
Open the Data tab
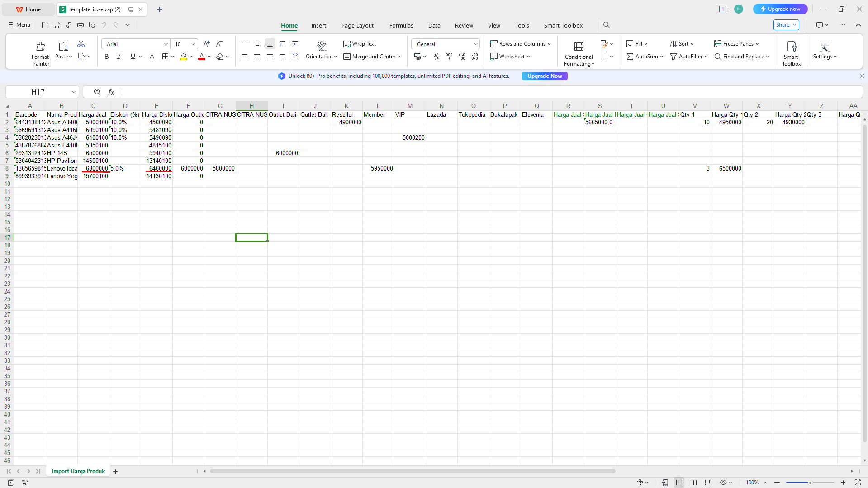[x=434, y=25]
